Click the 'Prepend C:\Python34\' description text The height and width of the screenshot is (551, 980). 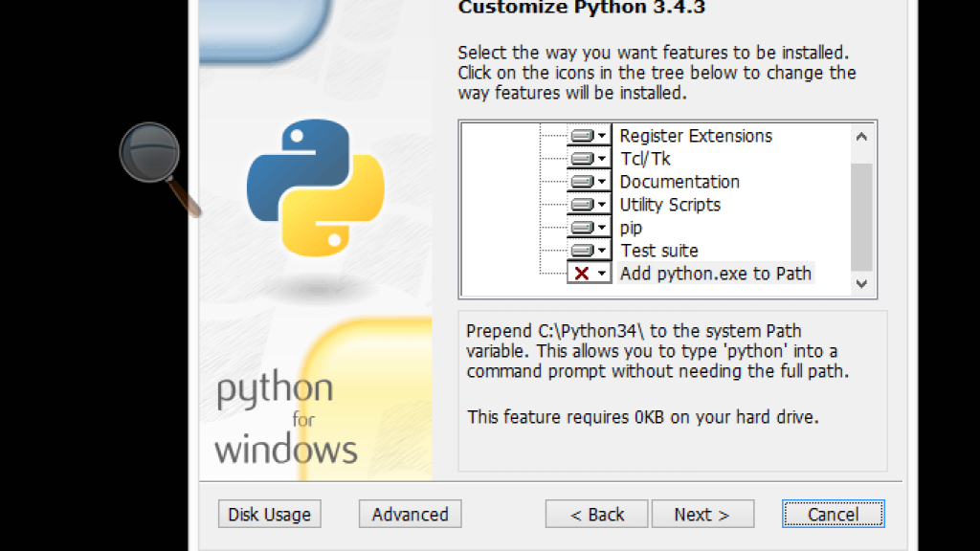(657, 351)
